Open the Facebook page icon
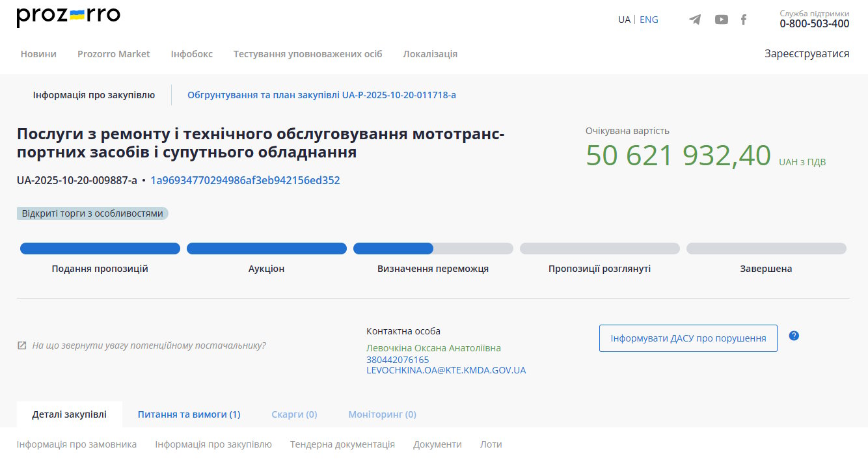 click(x=744, y=20)
